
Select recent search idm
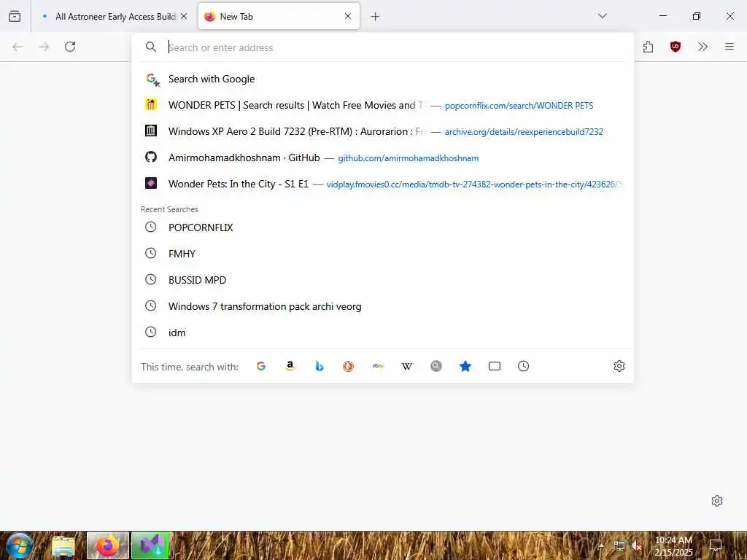[x=382, y=332]
